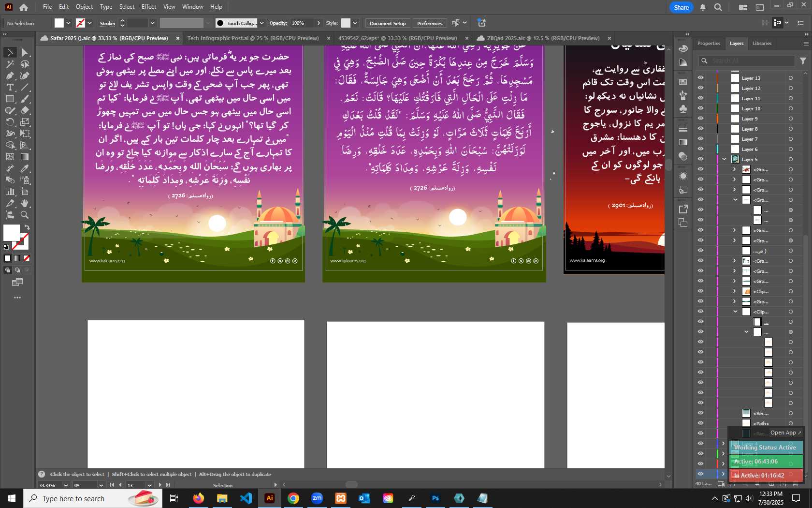Click the Preferences button

click(430, 23)
